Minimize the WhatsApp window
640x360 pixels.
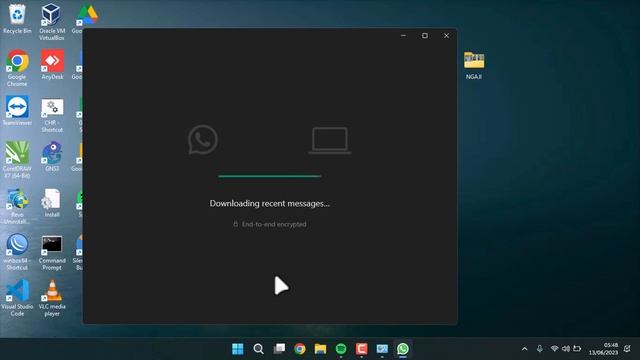tap(403, 36)
